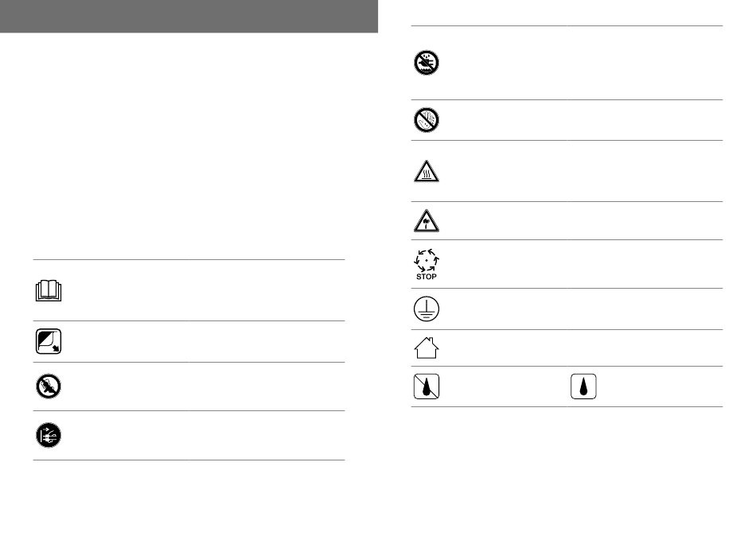
Task: Select the no wet hands prohibition icon
Action: click(427, 120)
